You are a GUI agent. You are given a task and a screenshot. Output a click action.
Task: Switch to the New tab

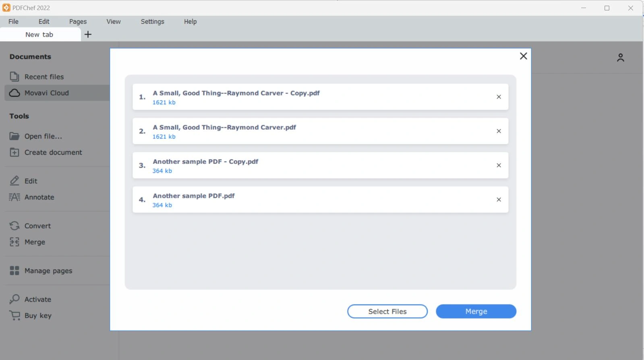click(x=39, y=35)
